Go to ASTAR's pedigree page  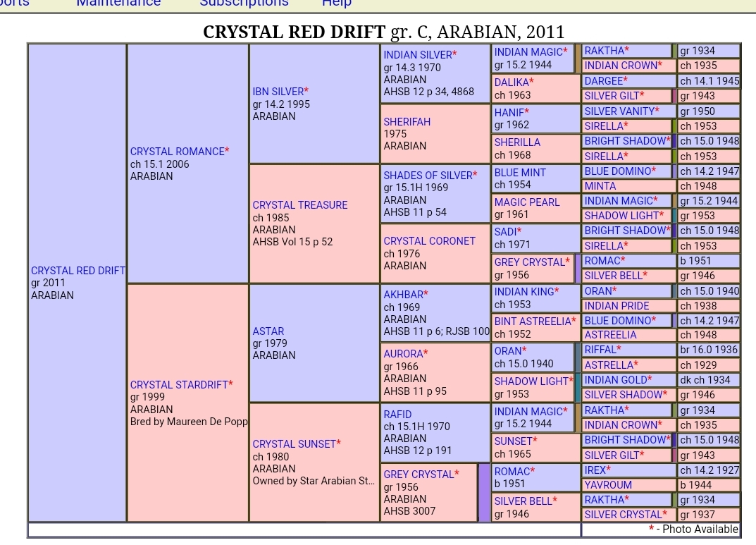268,331
